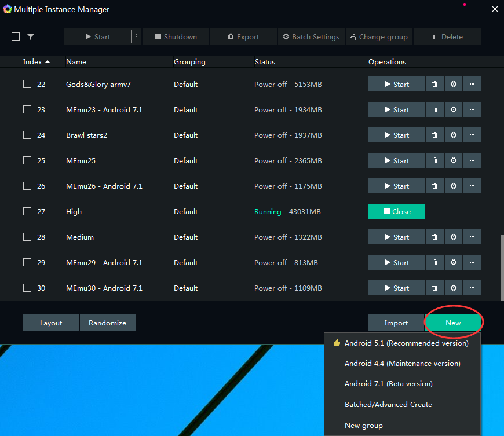Screen dimensions: 504x436
Task: Open gear settings for Medium instance
Action: click(x=454, y=237)
